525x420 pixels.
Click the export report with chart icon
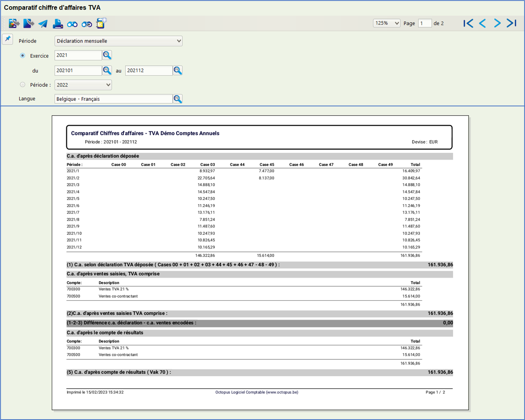(x=14, y=24)
